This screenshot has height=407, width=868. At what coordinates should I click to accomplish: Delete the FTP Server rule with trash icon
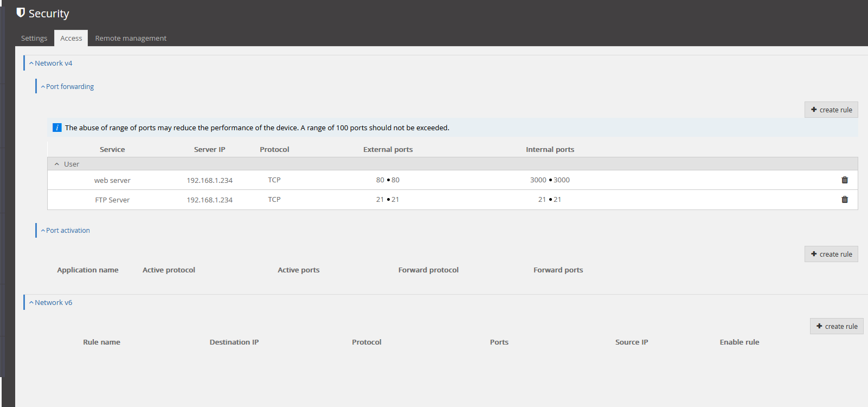(844, 200)
